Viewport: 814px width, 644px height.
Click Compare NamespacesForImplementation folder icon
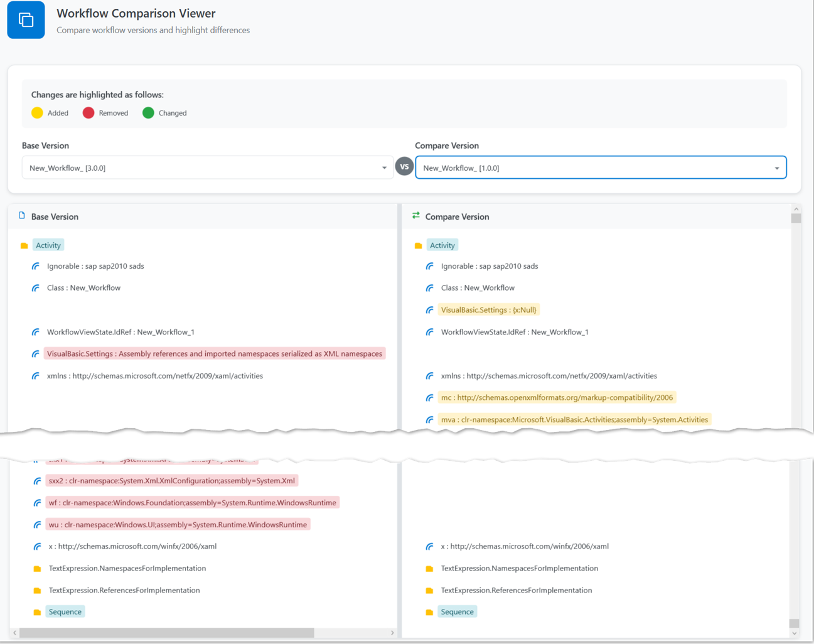(x=429, y=569)
